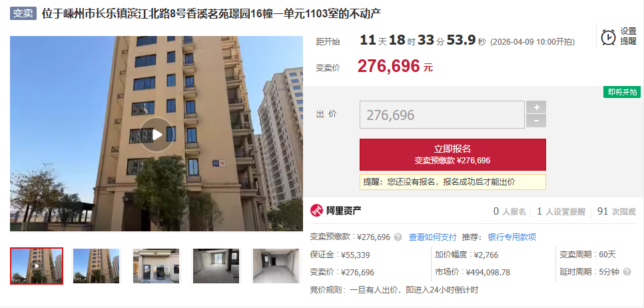Click the 设置提醒 text label
644x308 pixels.
pyautogui.click(x=628, y=37)
